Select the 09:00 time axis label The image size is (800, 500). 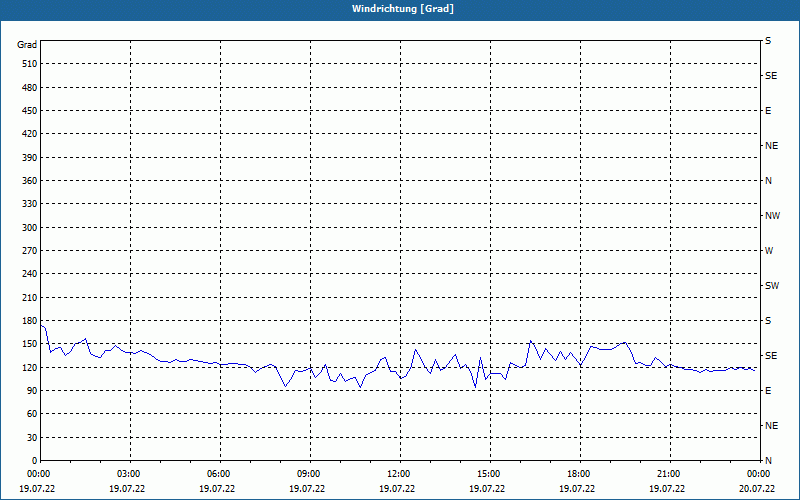tap(307, 474)
